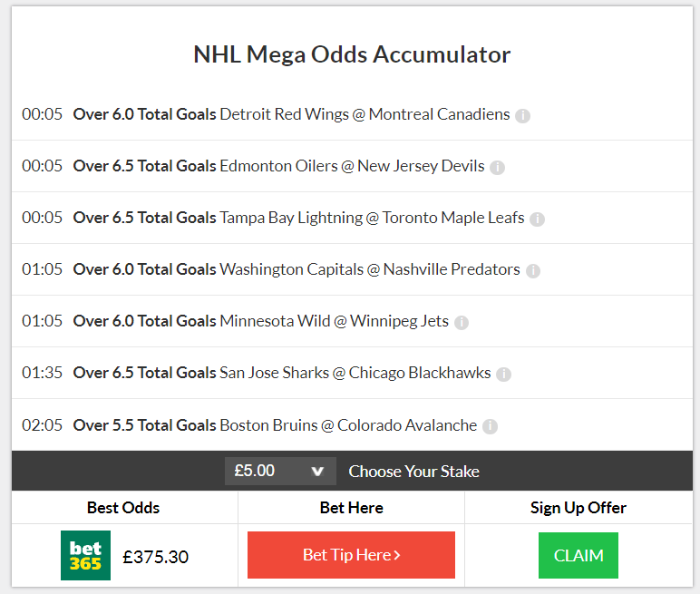Open Washington Capitals @ Nashville Predators tip
Image resolution: width=700 pixels, height=594 pixels.
click(297, 270)
